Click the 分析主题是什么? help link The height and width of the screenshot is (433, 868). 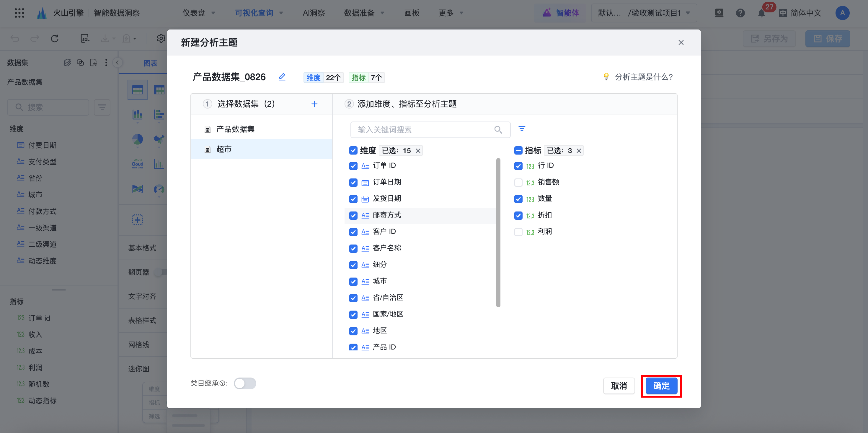point(643,77)
